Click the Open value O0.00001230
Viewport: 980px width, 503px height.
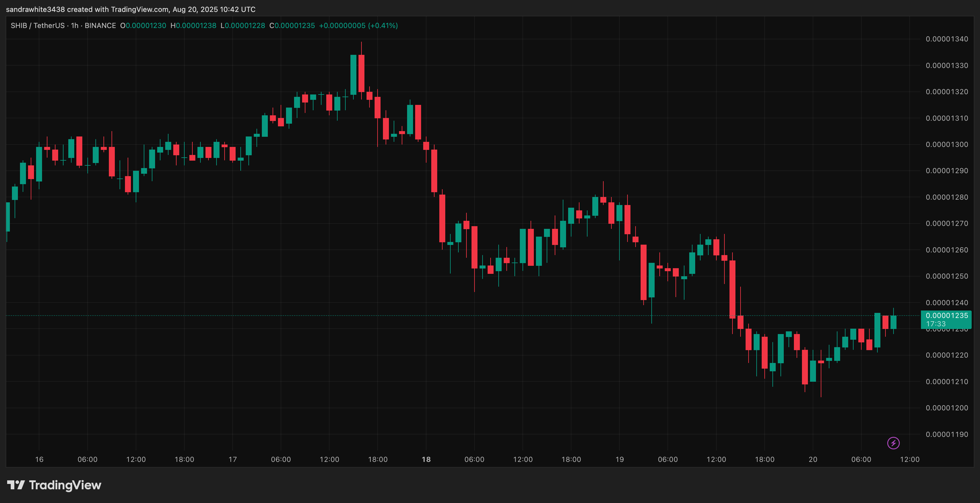[143, 25]
